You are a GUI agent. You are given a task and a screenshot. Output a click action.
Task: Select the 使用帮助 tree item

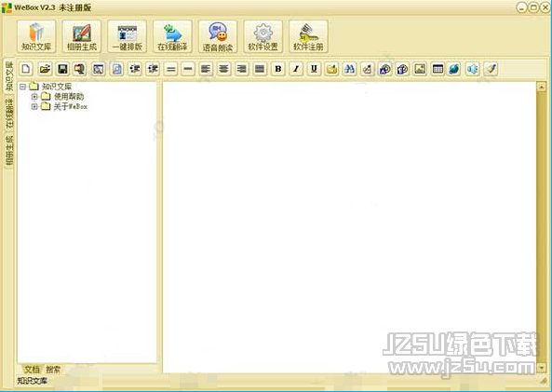point(69,96)
